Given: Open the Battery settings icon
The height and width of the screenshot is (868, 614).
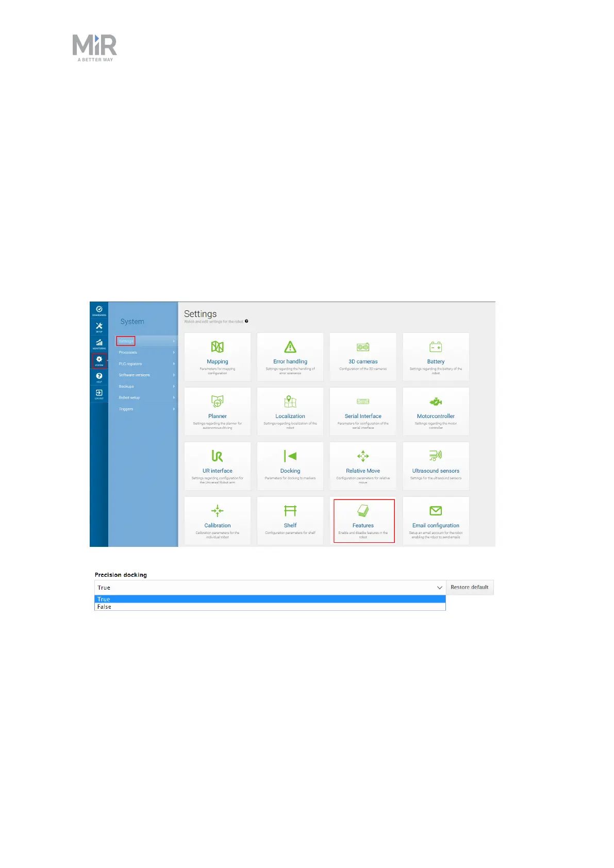Looking at the screenshot, I should [x=436, y=347].
